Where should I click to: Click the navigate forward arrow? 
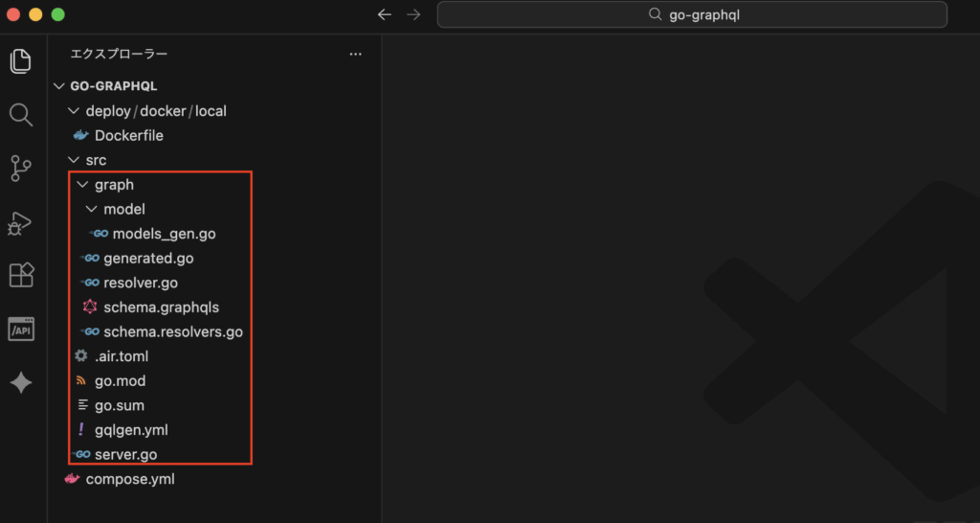(413, 14)
